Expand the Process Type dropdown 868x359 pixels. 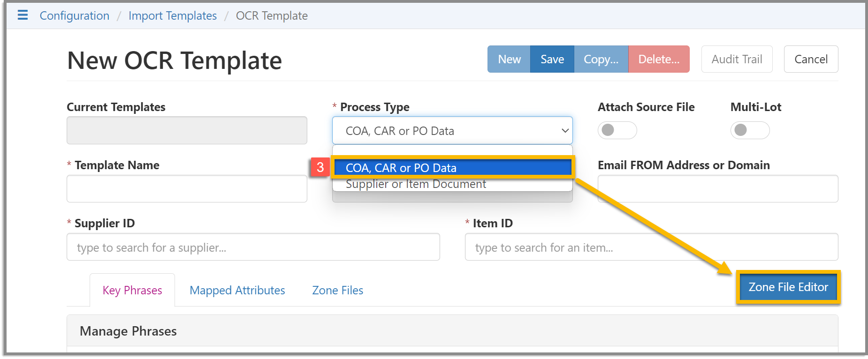(452, 131)
